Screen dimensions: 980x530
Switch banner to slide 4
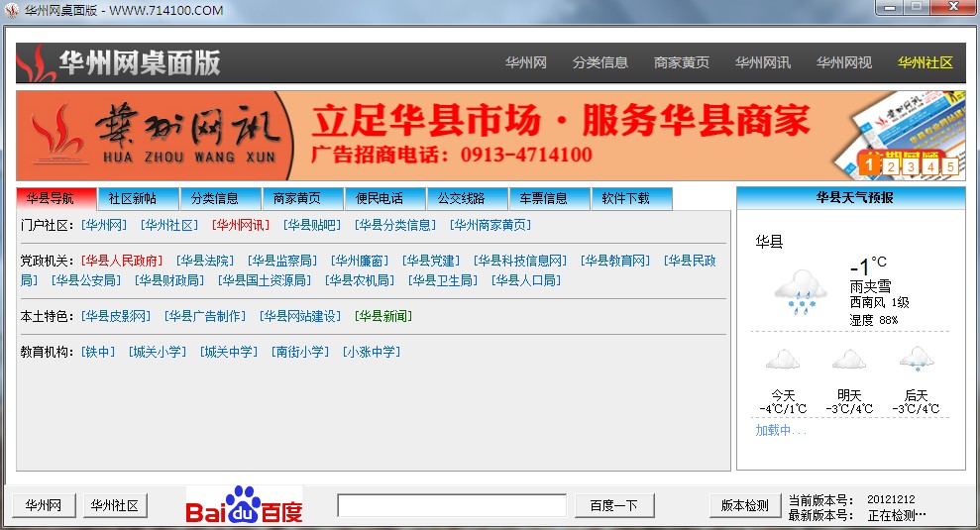930,166
